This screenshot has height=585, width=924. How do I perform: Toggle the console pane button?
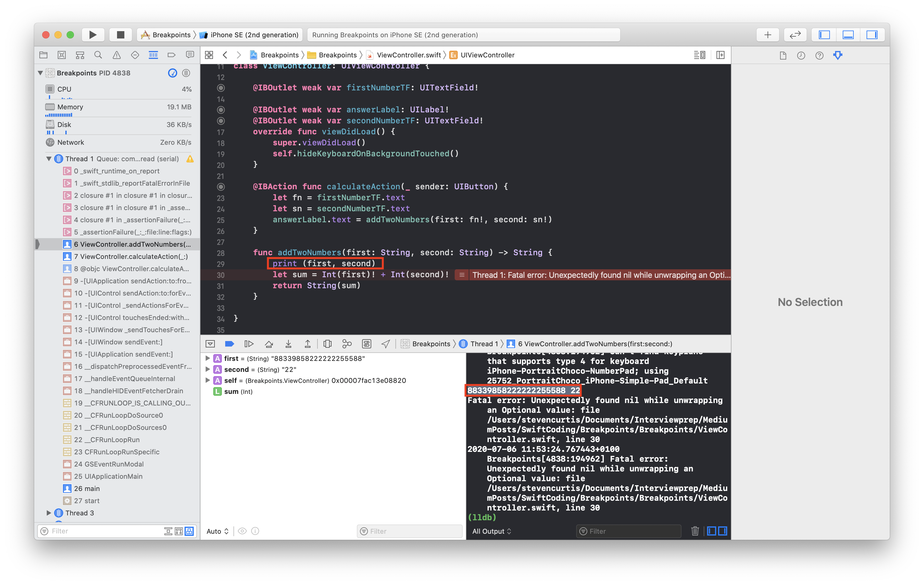[x=723, y=531]
